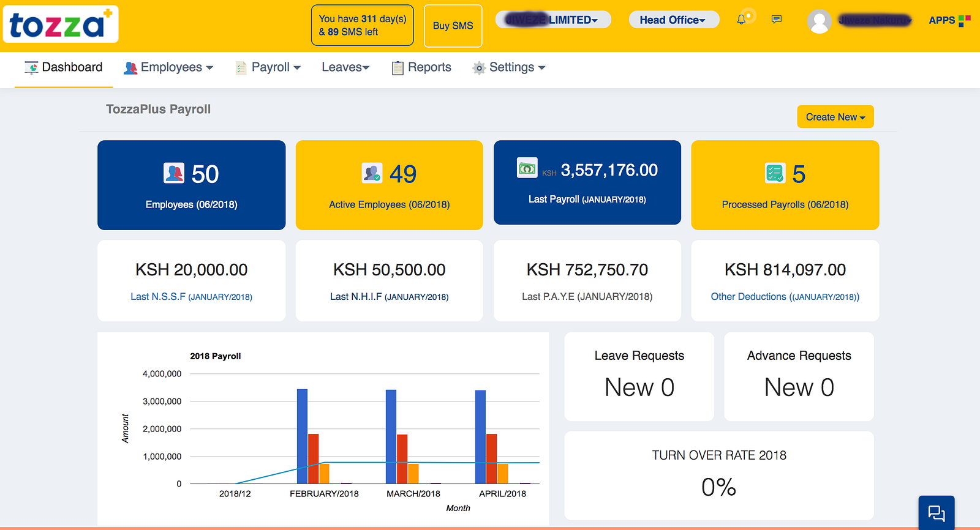The width and height of the screenshot is (980, 530).
Task: Open the Reports menu item
Action: pyautogui.click(x=421, y=68)
